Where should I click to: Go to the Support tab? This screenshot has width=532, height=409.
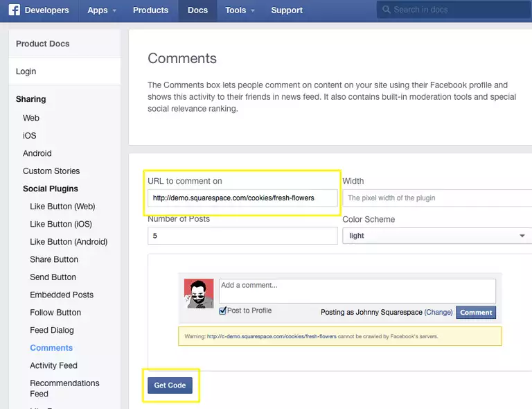coord(287,10)
